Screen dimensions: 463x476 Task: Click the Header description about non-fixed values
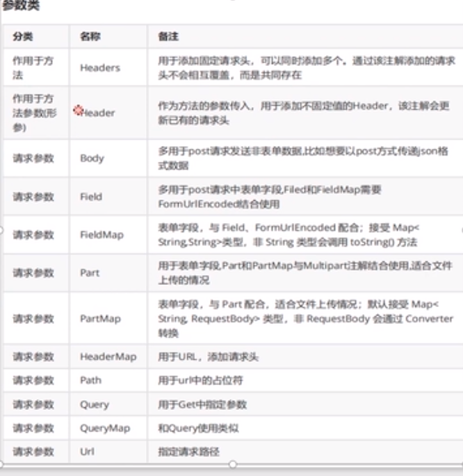(304, 113)
